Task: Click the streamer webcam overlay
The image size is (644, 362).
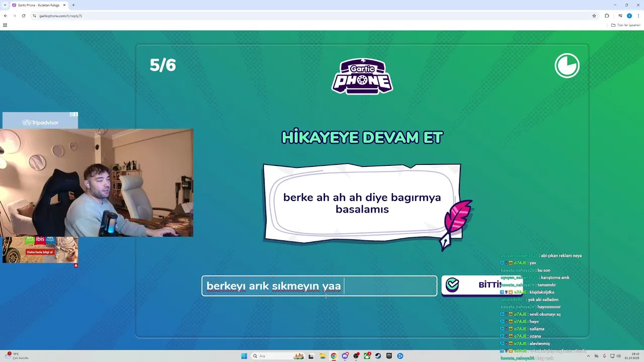Action: (97, 183)
